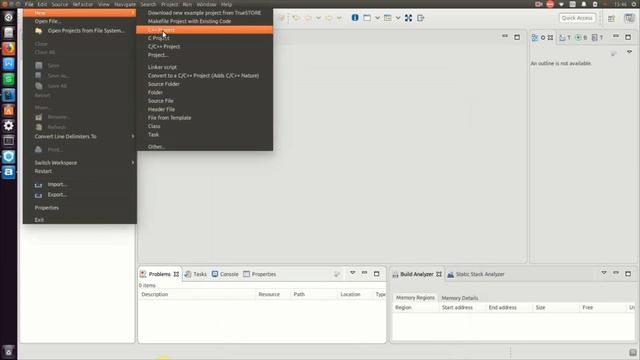
Task: Select C/C++ Project entry
Action: pos(164,47)
